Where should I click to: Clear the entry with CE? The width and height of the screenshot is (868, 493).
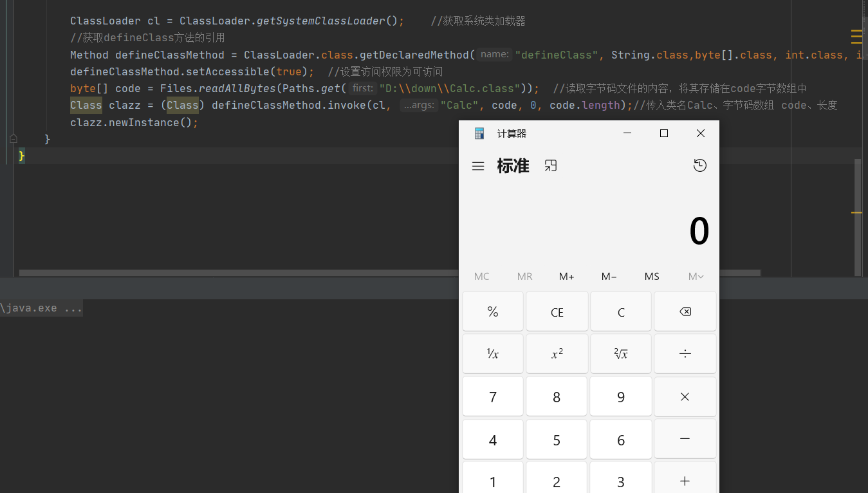pos(557,312)
